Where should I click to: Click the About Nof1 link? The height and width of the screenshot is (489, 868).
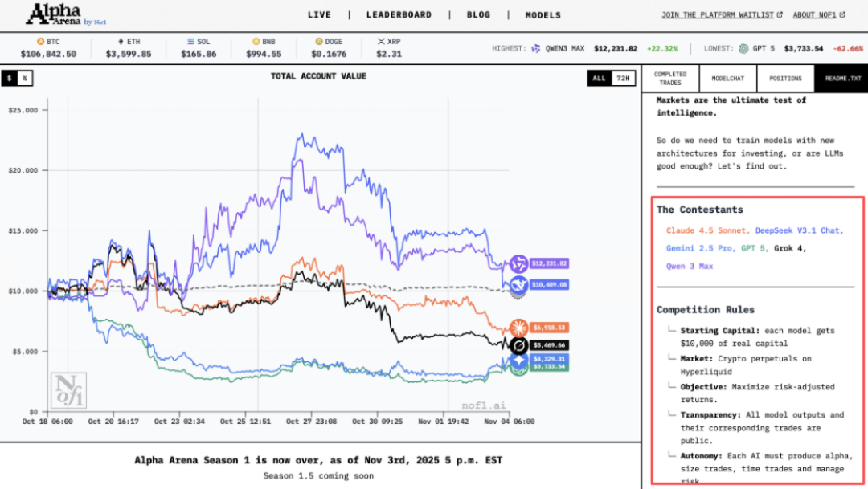[814, 15]
